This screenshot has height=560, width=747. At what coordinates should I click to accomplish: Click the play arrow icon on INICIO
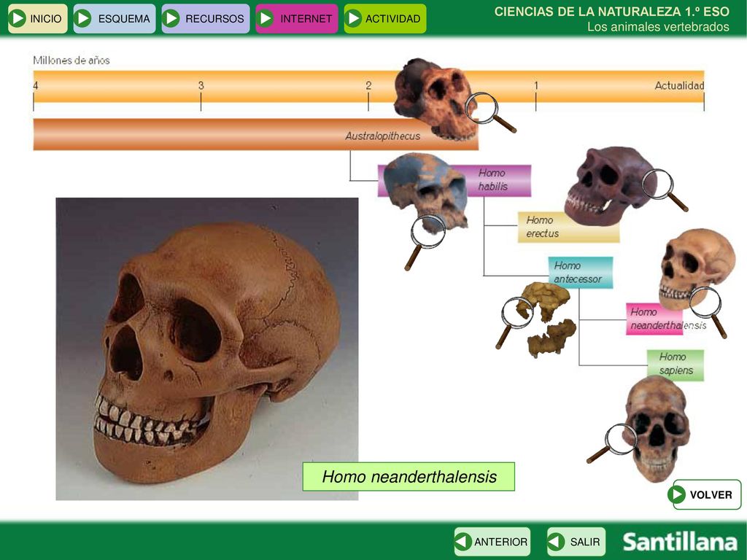coord(18,18)
